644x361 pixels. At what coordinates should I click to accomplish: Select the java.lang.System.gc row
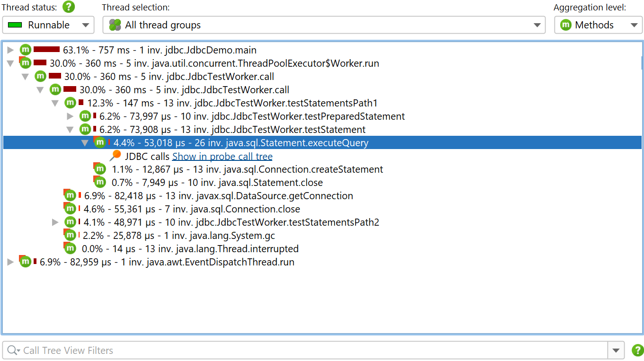[179, 236]
